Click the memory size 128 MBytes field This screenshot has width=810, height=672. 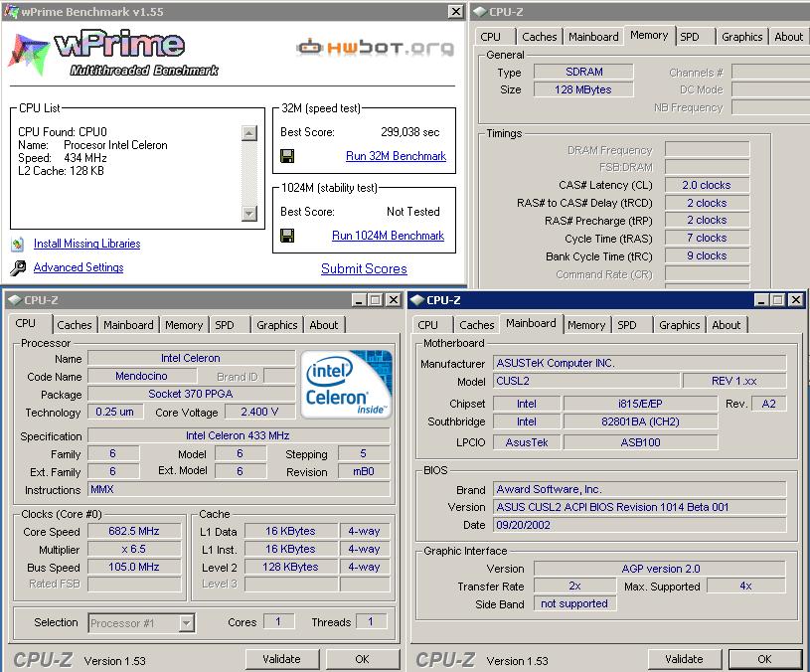tap(583, 89)
